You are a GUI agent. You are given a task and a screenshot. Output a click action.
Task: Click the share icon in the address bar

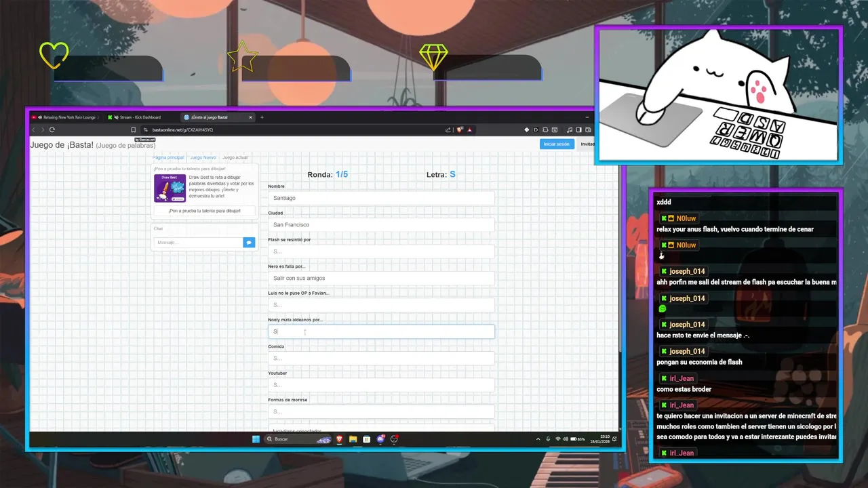click(448, 129)
